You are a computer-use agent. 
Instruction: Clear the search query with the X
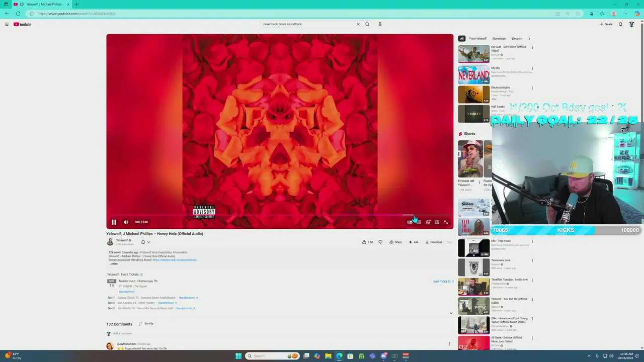[358, 24]
